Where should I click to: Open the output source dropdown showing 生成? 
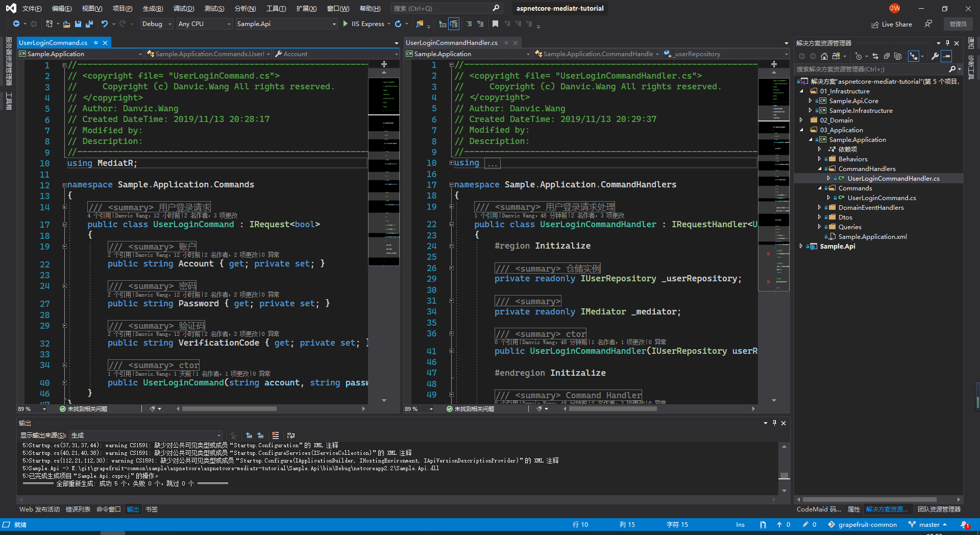pos(146,435)
